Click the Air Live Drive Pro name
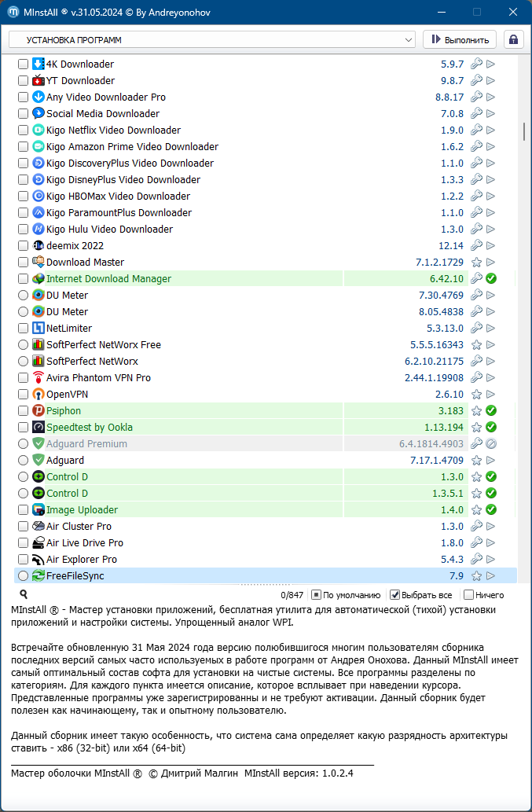Screen dimensions: 532x812 point(85,542)
